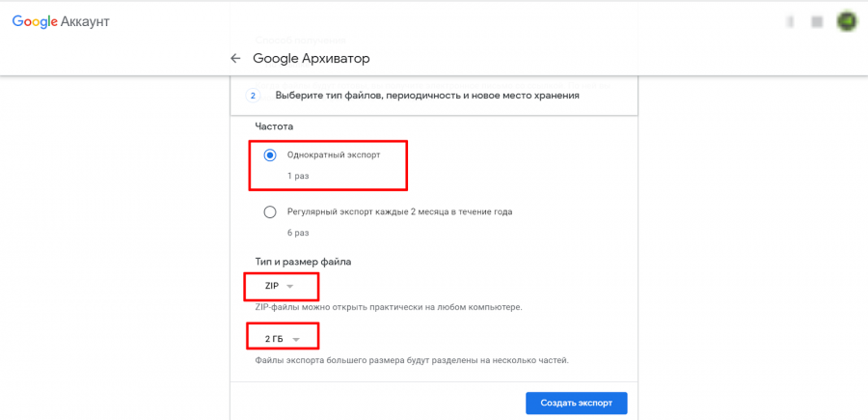
Task: Select the Однократный экспорт radio button
Action: 270,155
